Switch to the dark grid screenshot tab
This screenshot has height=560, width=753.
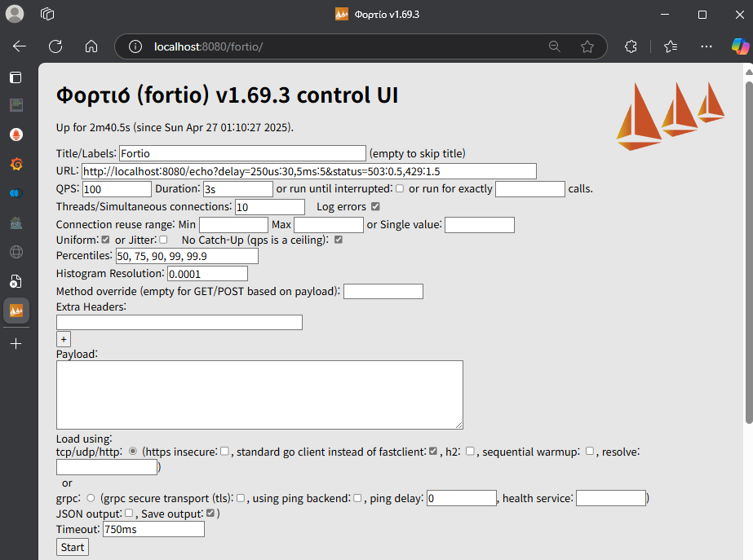16,105
